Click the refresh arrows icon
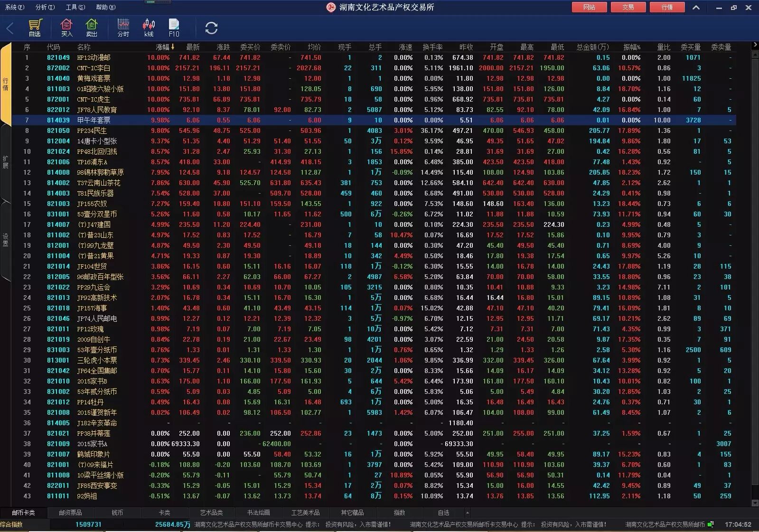Viewport: 759px width, 532px height. coord(211,28)
